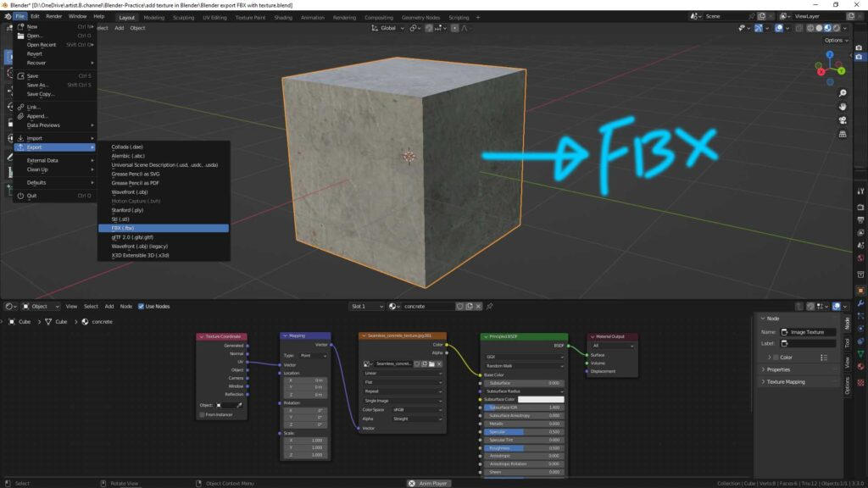Click the Z axis on the navigation gizmo
Image resolution: width=868 pixels, height=488 pixels.
[830, 55]
